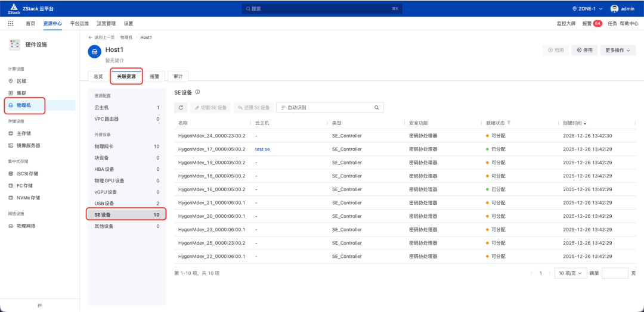The height and width of the screenshot is (312, 644).
Task: Select 其他设备 in resource list
Action: (127, 226)
